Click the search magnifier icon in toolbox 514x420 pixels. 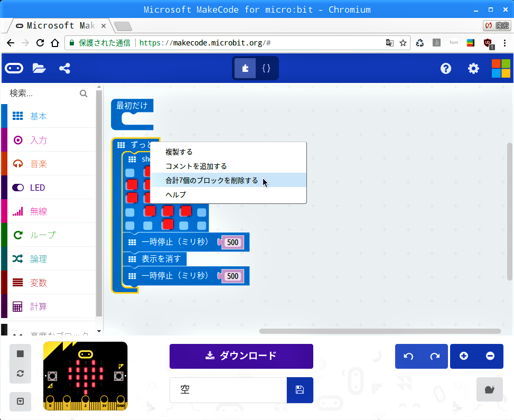pyautogui.click(x=83, y=94)
